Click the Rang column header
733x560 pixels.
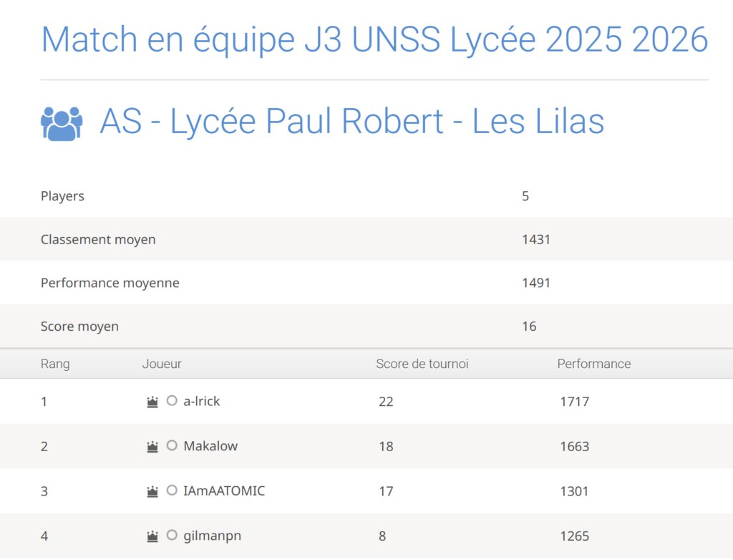point(55,364)
